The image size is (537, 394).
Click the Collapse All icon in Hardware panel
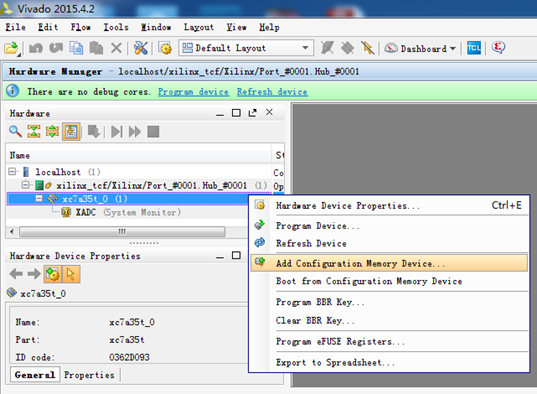pos(34,131)
